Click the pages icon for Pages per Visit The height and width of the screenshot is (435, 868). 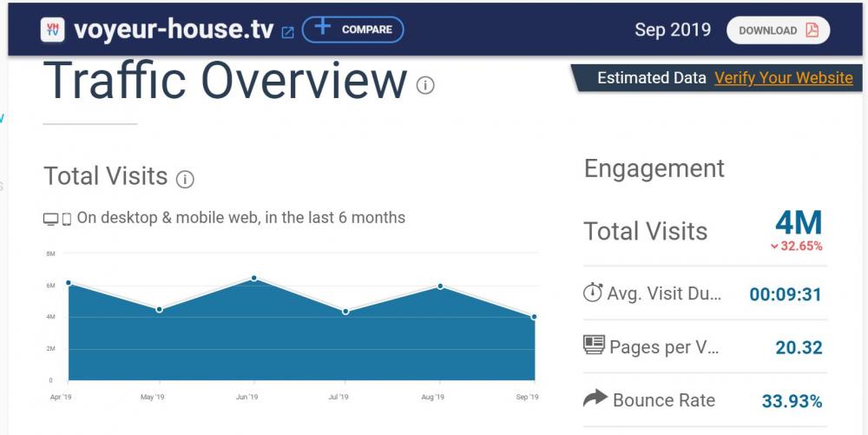(594, 346)
